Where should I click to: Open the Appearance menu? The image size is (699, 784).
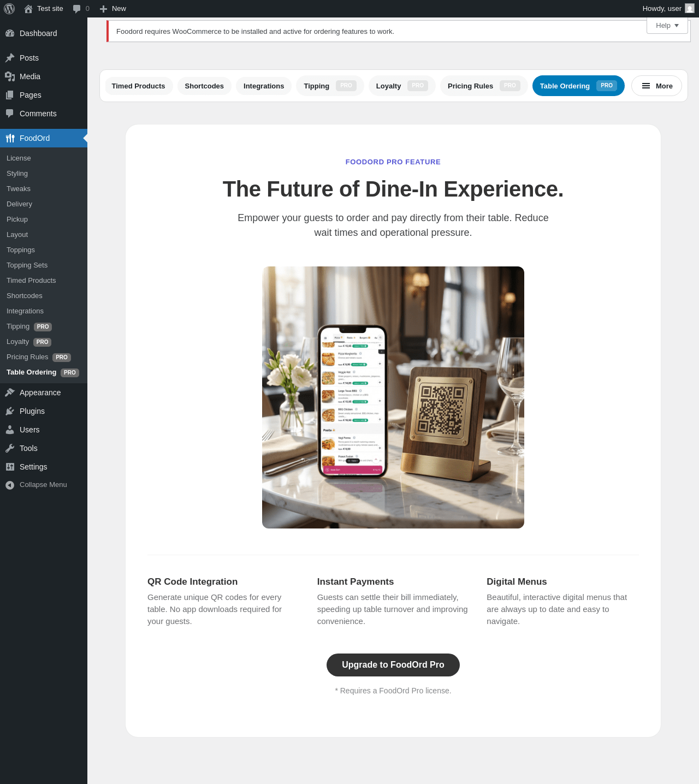[44, 393]
